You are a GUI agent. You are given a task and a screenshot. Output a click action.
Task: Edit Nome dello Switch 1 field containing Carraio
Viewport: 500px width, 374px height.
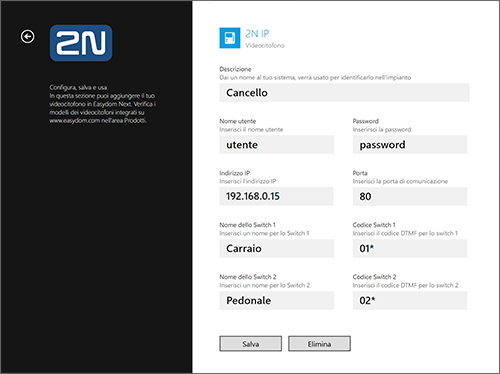(277, 248)
